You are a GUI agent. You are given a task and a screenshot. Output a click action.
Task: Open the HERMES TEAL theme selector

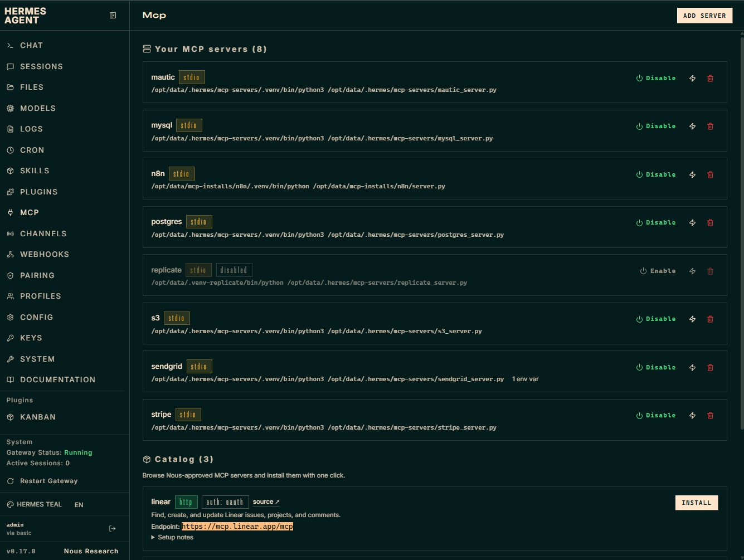tap(34, 505)
